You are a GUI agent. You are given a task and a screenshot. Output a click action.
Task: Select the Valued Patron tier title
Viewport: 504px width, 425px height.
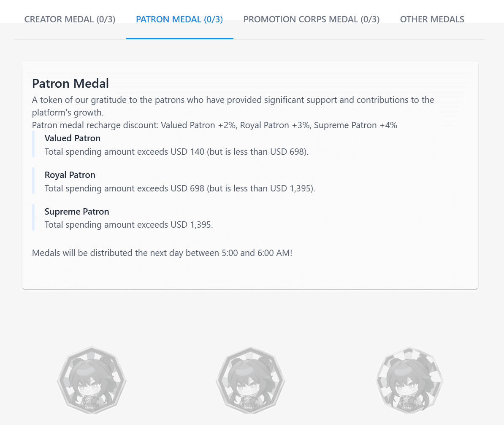tap(73, 138)
